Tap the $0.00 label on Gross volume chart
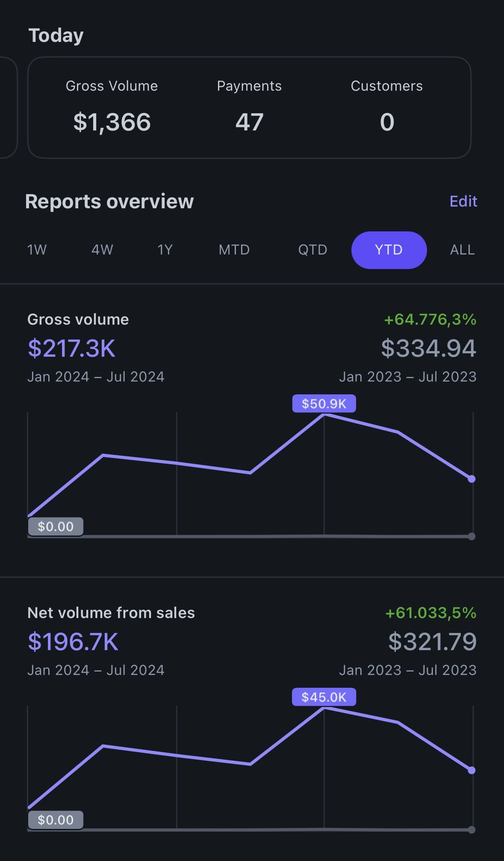Viewport: 504px width, 861px height. click(x=56, y=527)
